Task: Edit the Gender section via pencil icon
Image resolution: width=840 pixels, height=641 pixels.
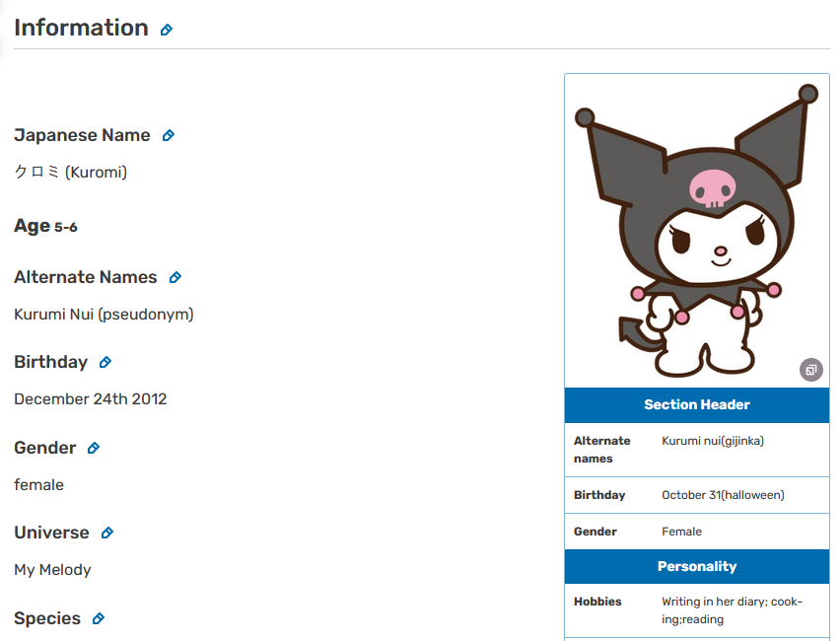Action: coord(94,449)
